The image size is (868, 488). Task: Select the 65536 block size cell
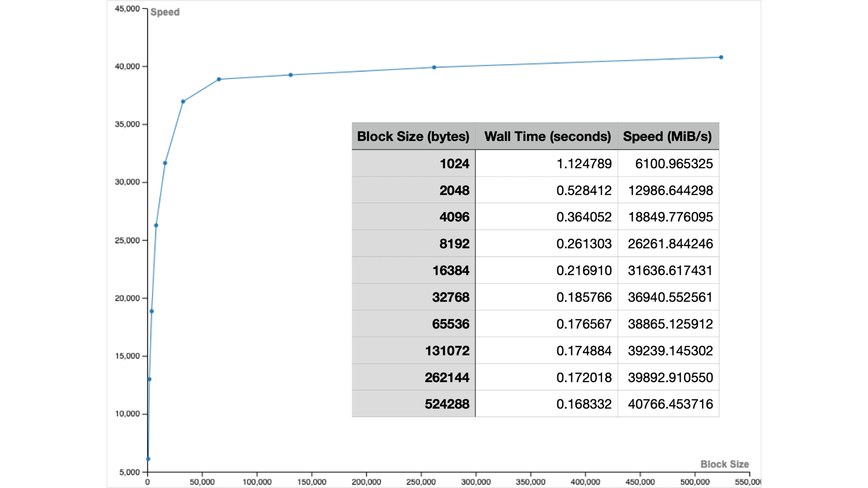coord(450,324)
